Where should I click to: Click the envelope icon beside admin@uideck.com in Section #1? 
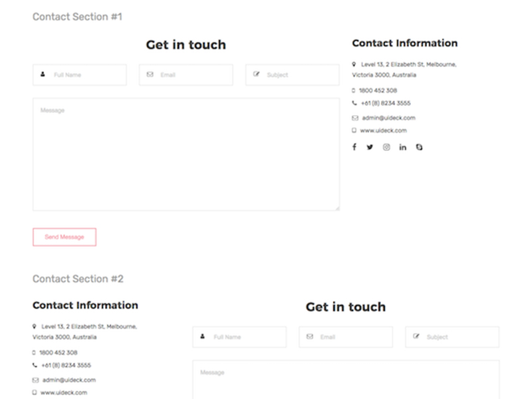(x=354, y=118)
